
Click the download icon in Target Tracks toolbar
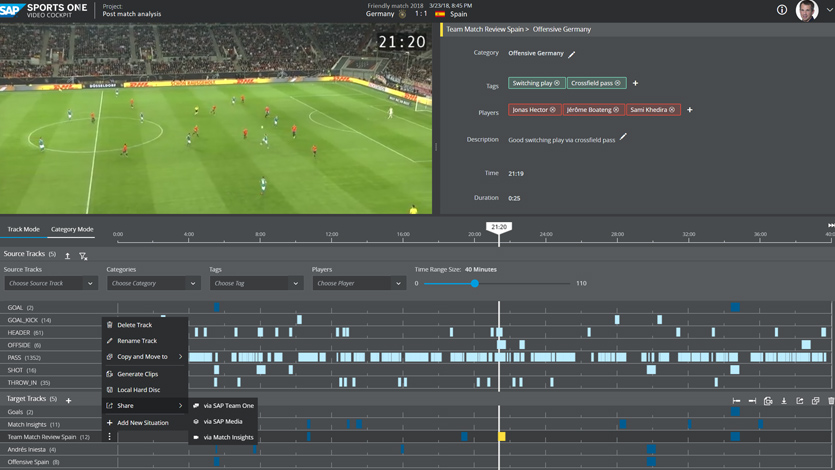coord(784,401)
